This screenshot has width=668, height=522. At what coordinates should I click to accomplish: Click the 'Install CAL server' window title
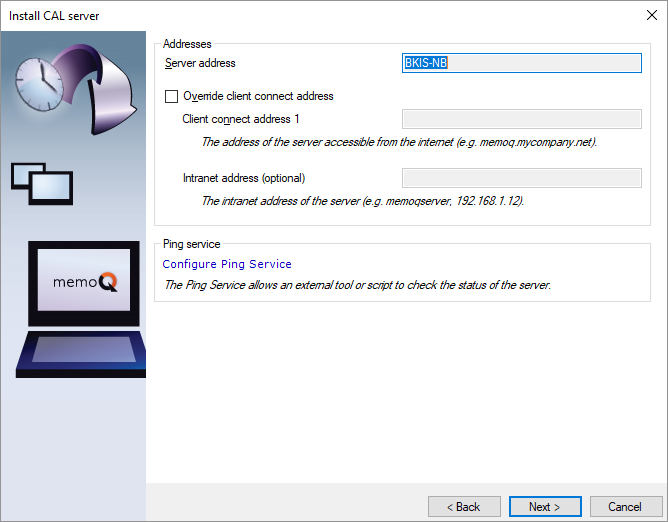(54, 16)
